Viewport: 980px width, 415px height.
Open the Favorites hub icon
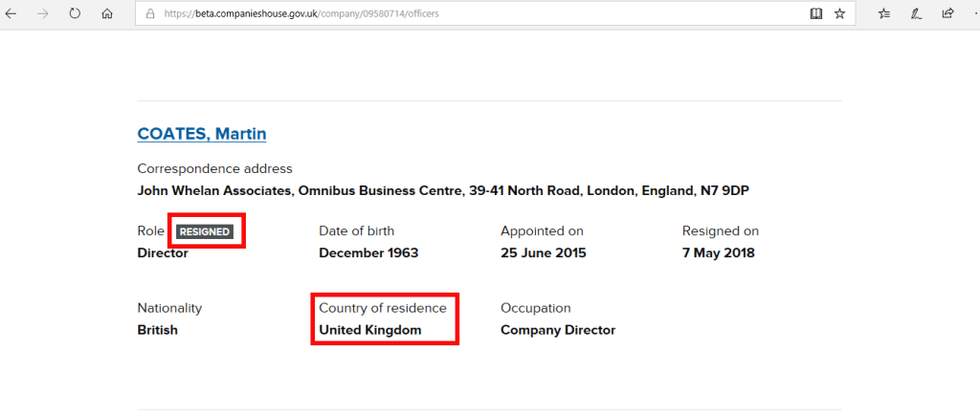884,13
